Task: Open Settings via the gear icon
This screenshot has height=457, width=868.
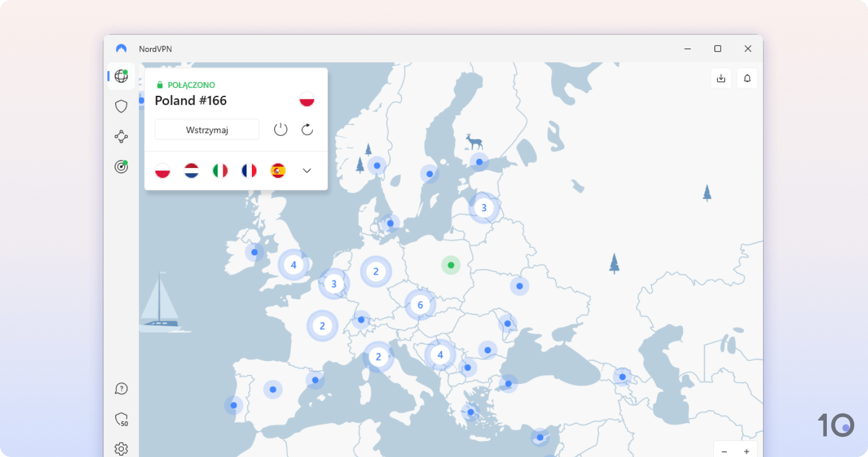Action: (121, 448)
